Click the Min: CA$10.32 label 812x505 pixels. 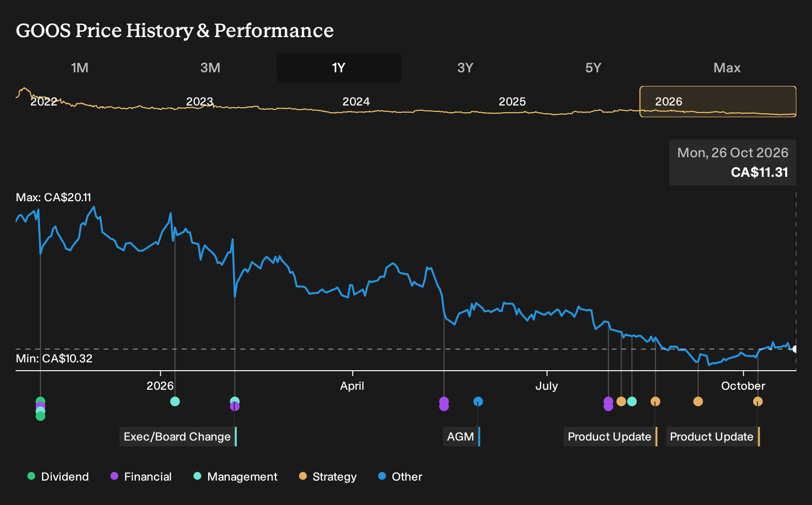54,358
